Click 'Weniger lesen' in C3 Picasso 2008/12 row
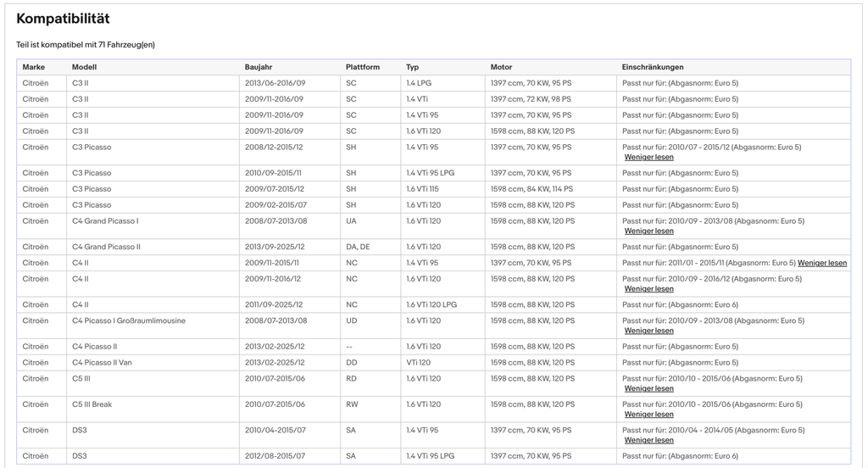The width and height of the screenshot is (868, 468). 648,158
